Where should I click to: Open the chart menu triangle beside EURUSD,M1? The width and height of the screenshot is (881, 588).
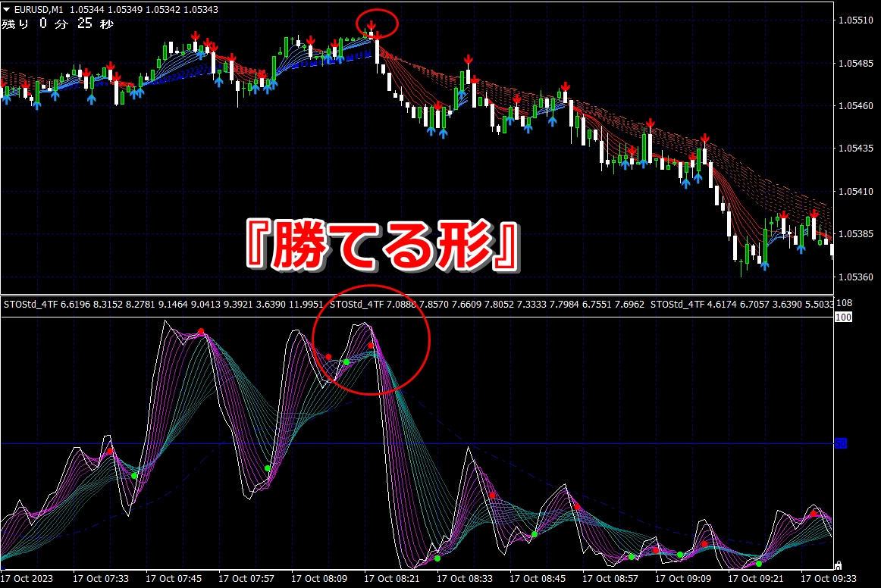point(6,10)
